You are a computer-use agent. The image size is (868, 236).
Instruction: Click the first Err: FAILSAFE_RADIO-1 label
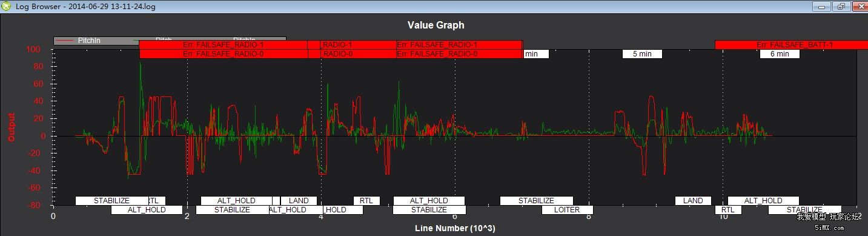[x=223, y=45]
